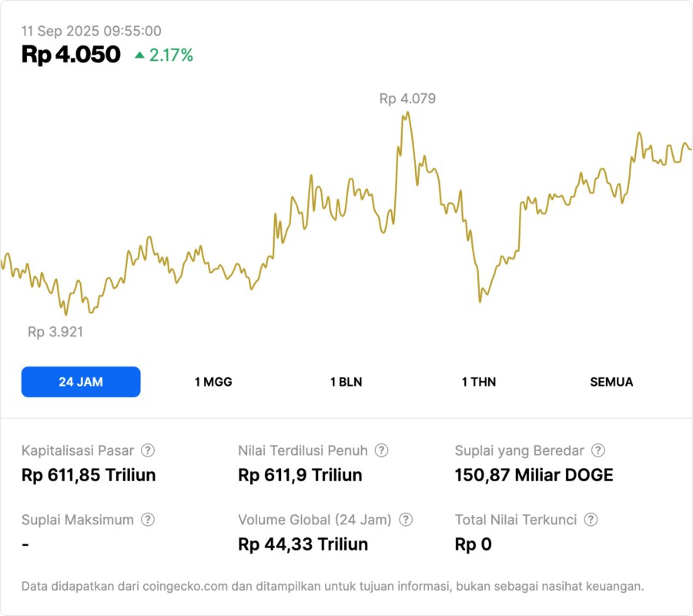Click the Rp 4.079 peak label
The width and height of the screenshot is (693, 616).
coord(407,99)
